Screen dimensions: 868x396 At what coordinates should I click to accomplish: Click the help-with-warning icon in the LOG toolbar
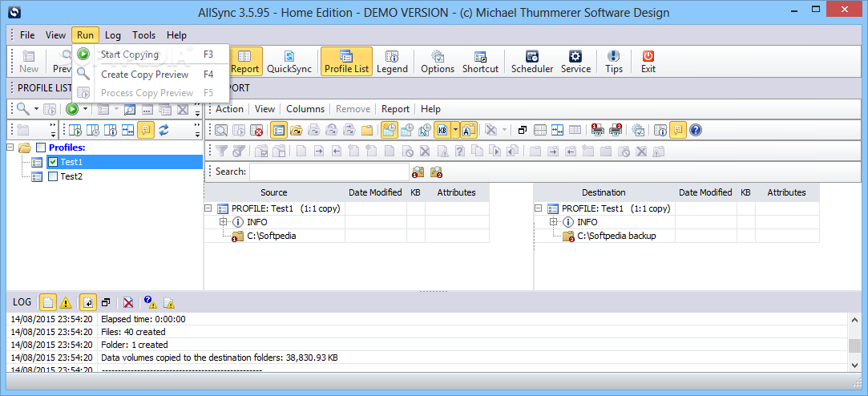tap(150, 302)
